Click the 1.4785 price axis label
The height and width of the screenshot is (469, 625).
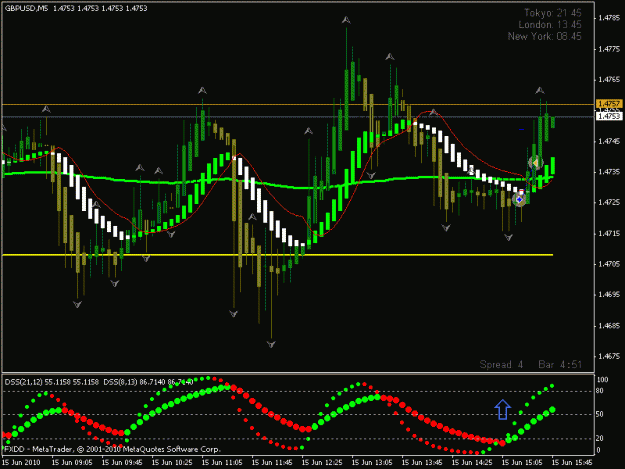[609, 18]
